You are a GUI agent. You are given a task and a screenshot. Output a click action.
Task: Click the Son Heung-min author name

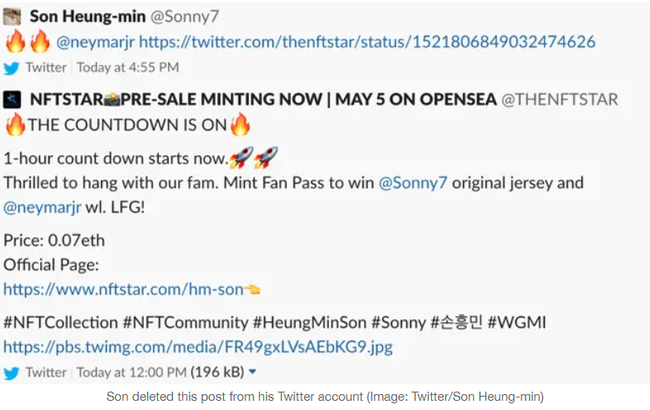[90, 16]
